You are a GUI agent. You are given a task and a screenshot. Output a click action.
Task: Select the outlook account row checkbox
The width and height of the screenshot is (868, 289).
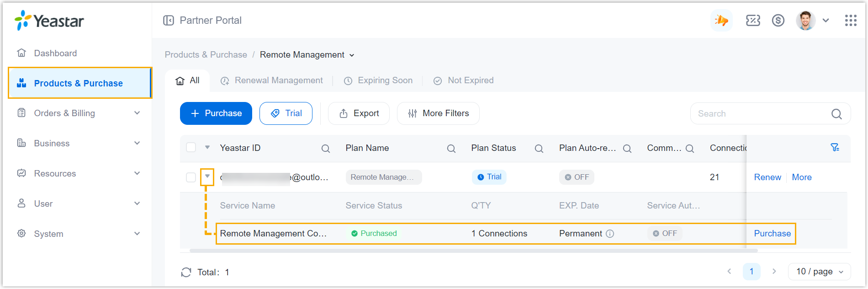click(x=191, y=177)
